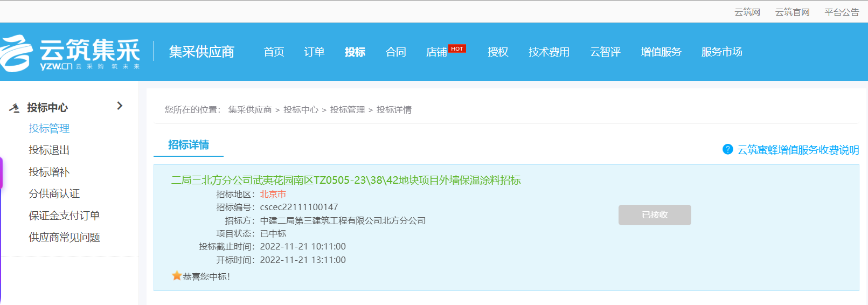Navigate to 投标中心 in breadcrumb
The height and width of the screenshot is (305, 868).
click(301, 109)
